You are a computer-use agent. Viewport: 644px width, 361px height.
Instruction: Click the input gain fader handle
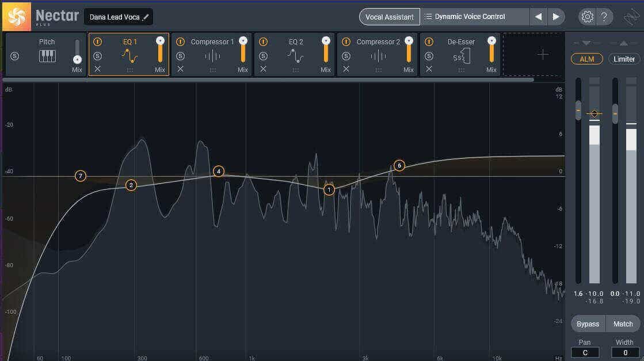point(578,111)
